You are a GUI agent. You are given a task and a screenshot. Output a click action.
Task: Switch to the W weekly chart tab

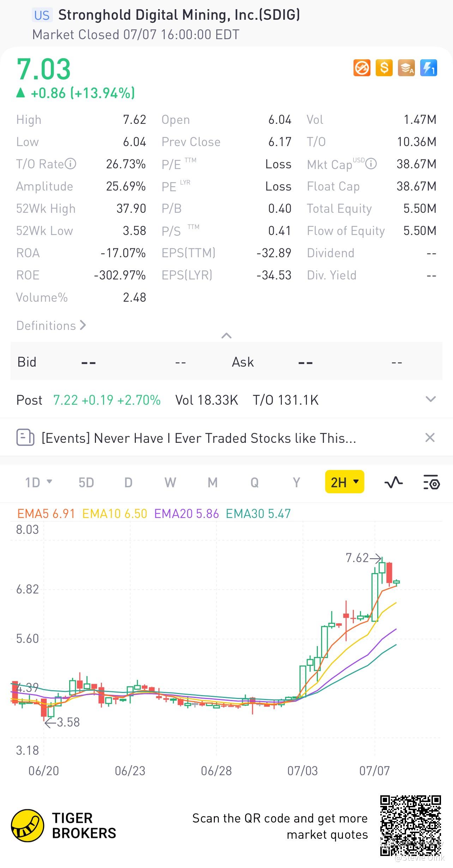pos(170,482)
